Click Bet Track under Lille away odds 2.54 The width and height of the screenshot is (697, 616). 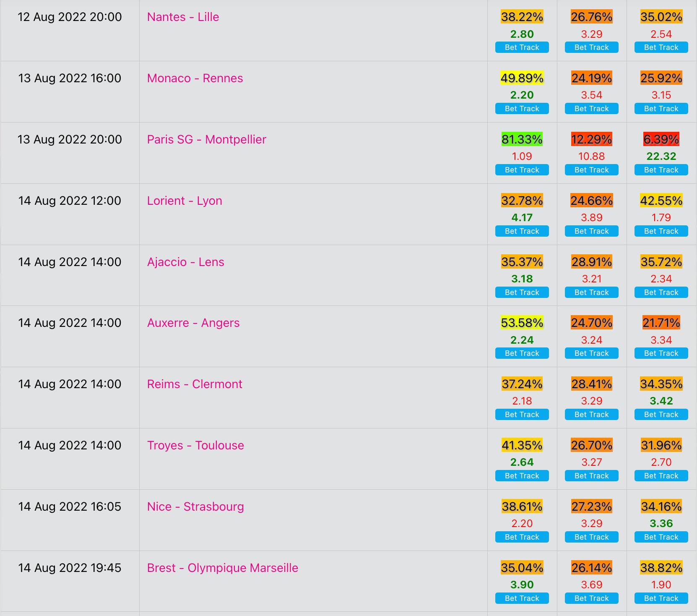(661, 47)
